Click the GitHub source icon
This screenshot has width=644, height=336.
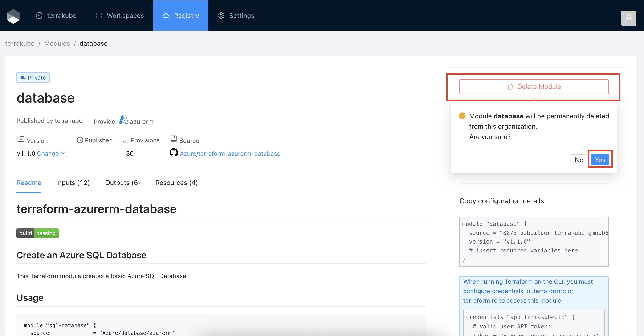(x=174, y=153)
